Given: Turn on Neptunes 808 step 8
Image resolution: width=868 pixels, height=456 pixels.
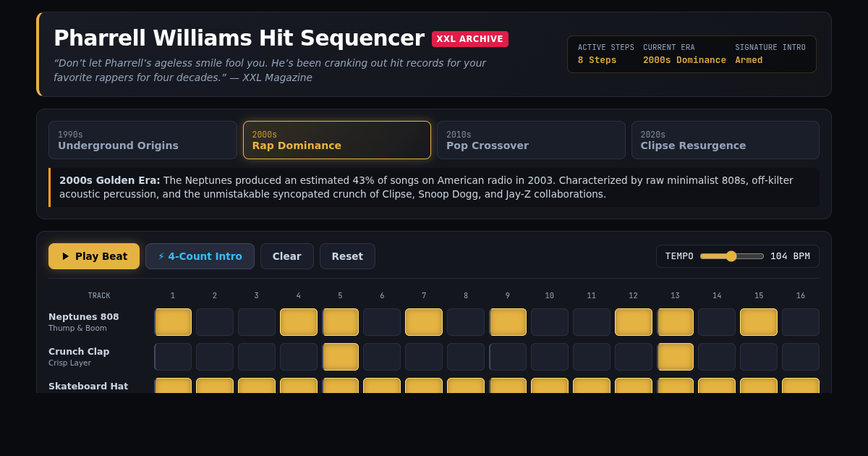Looking at the screenshot, I should click(x=466, y=322).
